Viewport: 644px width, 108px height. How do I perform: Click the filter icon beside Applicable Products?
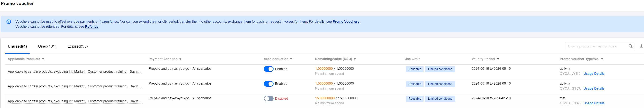(43, 59)
